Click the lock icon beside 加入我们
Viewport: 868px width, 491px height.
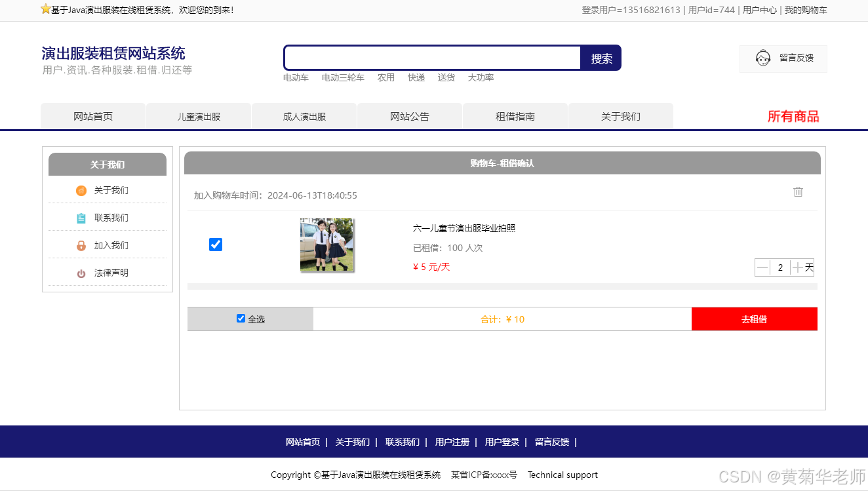coord(81,246)
